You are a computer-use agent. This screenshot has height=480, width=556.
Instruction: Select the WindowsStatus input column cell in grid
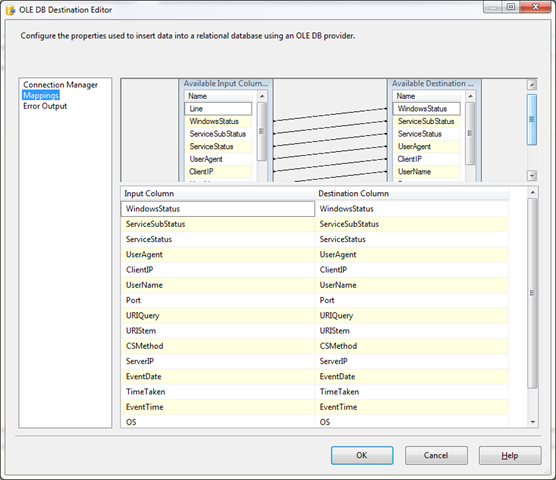click(218, 209)
